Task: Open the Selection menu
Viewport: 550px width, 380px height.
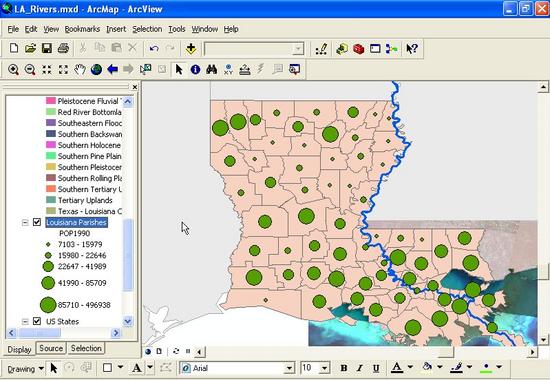Action: tap(147, 29)
